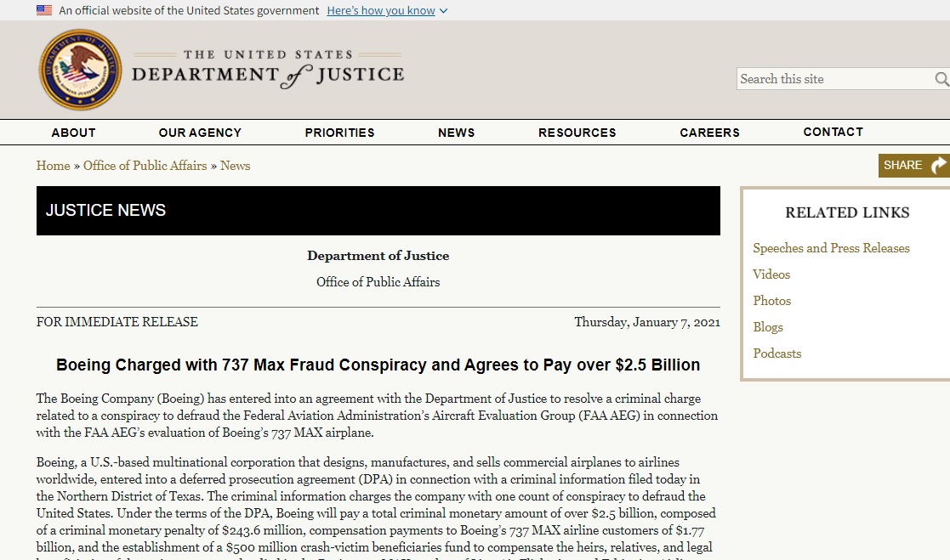Select the CAREERS menu item

[x=709, y=133]
